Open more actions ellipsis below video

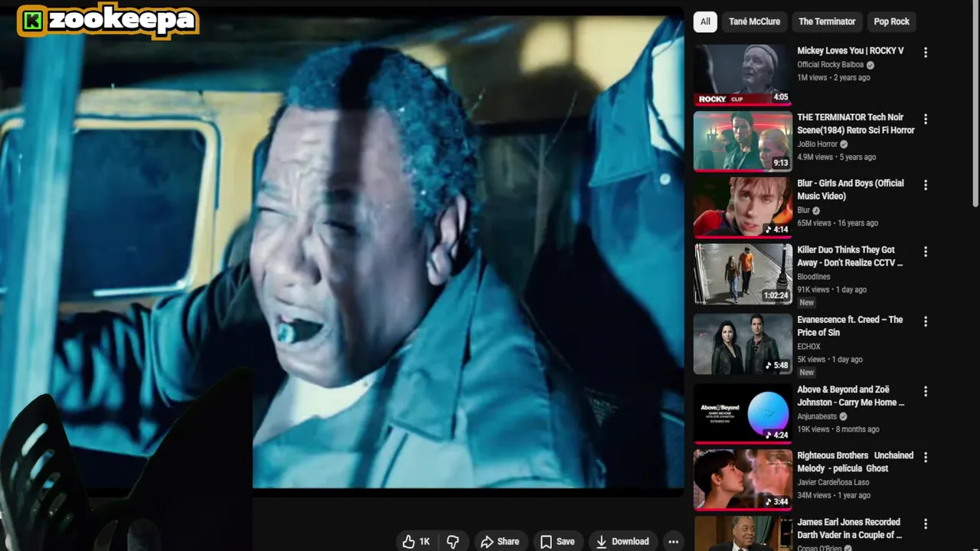[673, 541]
